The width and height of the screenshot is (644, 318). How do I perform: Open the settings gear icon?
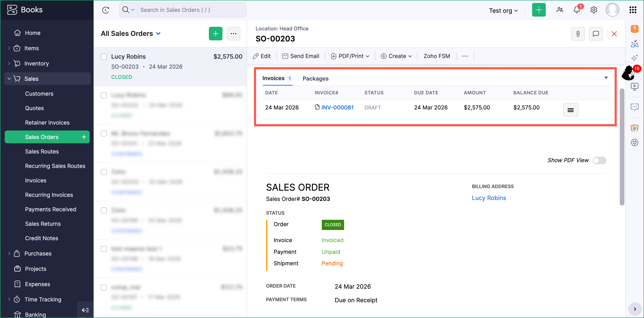pyautogui.click(x=594, y=10)
